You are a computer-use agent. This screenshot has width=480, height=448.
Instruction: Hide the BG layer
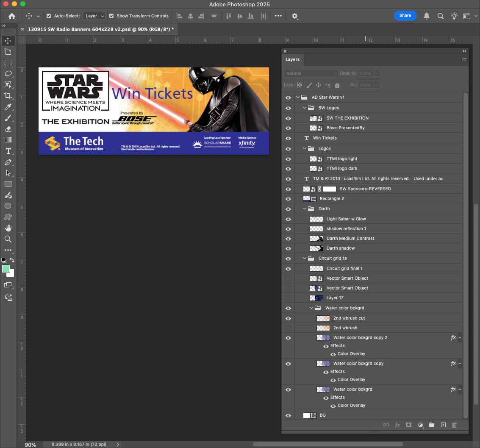tap(288, 415)
